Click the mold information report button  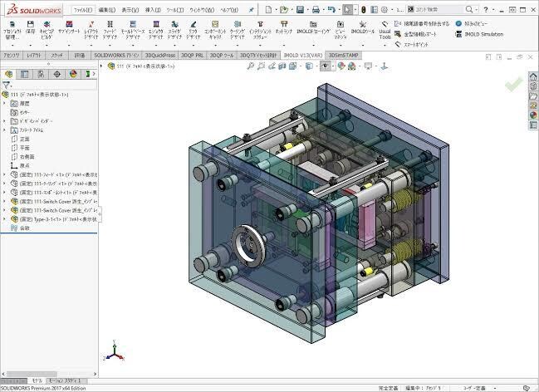(415, 34)
